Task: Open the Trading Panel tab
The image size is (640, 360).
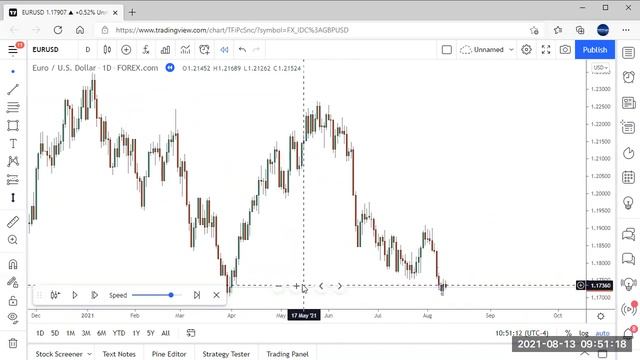Action: tap(287, 354)
